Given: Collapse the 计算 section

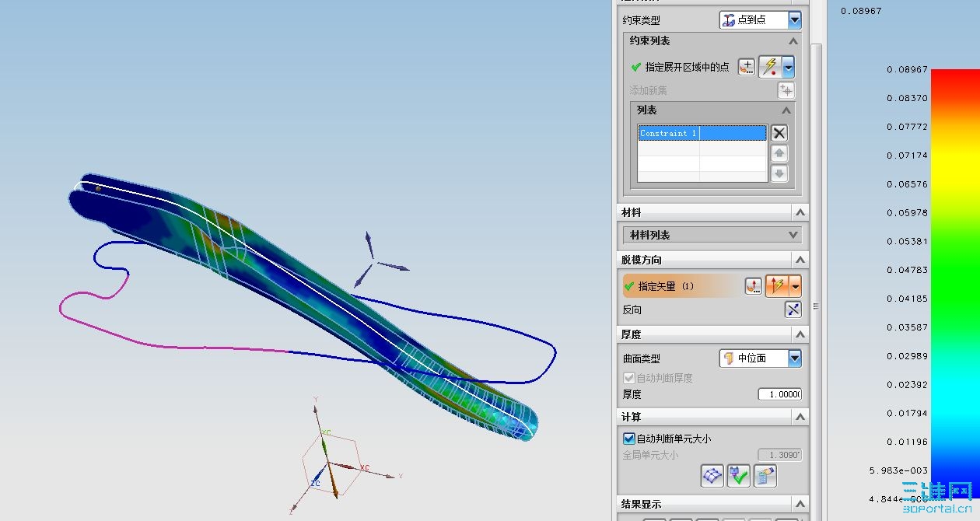Looking at the screenshot, I should point(800,418).
